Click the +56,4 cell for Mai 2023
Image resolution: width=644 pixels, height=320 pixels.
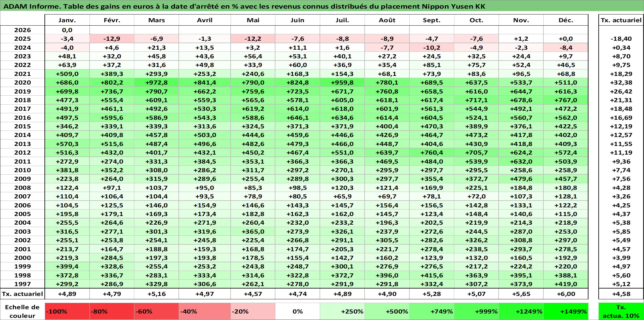click(253, 56)
